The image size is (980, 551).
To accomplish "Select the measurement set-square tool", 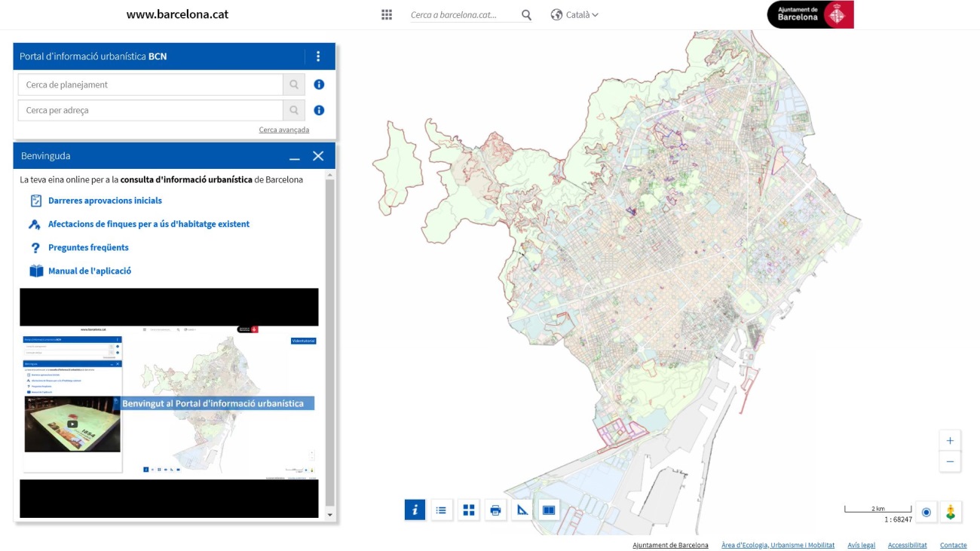I will 522,510.
